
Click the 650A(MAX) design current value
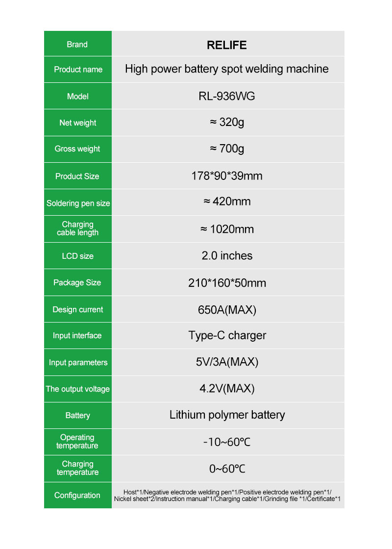coord(226,310)
